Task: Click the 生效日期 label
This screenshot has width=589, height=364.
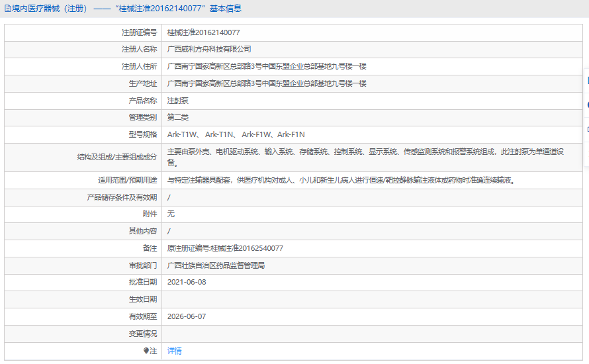Action: 143,299
